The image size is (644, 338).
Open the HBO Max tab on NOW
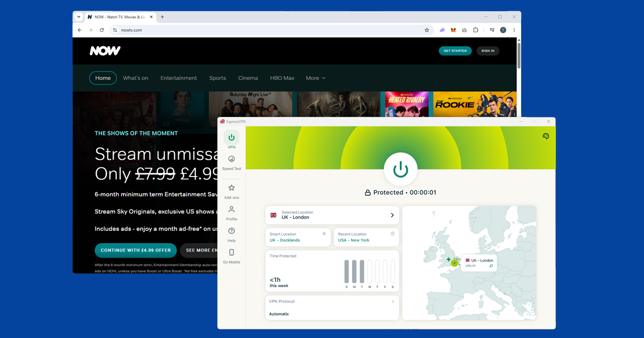282,78
